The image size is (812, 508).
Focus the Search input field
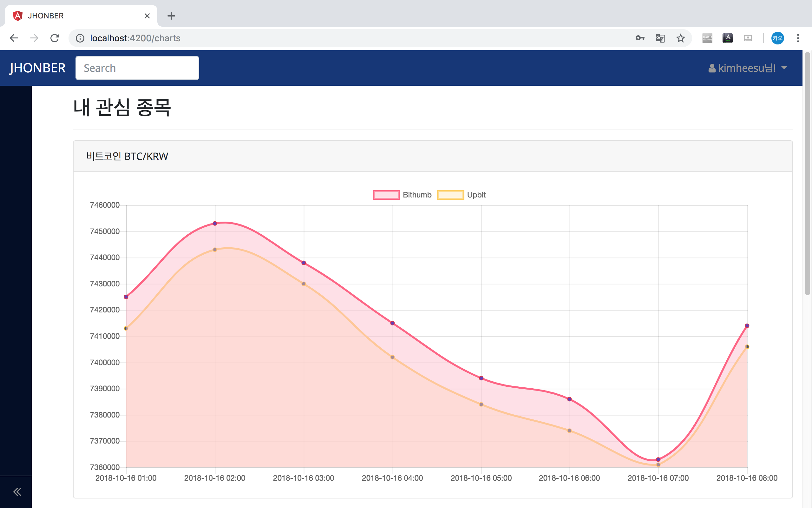click(137, 68)
